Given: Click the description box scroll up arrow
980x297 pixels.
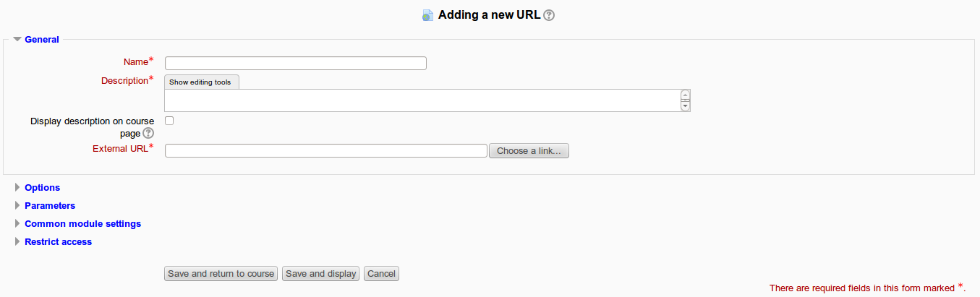Looking at the screenshot, I should coord(686,95).
